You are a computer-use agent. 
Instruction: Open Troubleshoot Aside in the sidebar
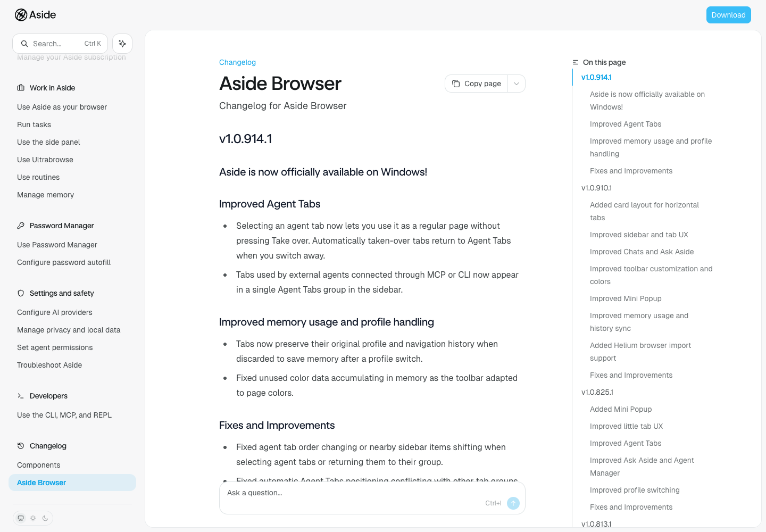point(49,365)
